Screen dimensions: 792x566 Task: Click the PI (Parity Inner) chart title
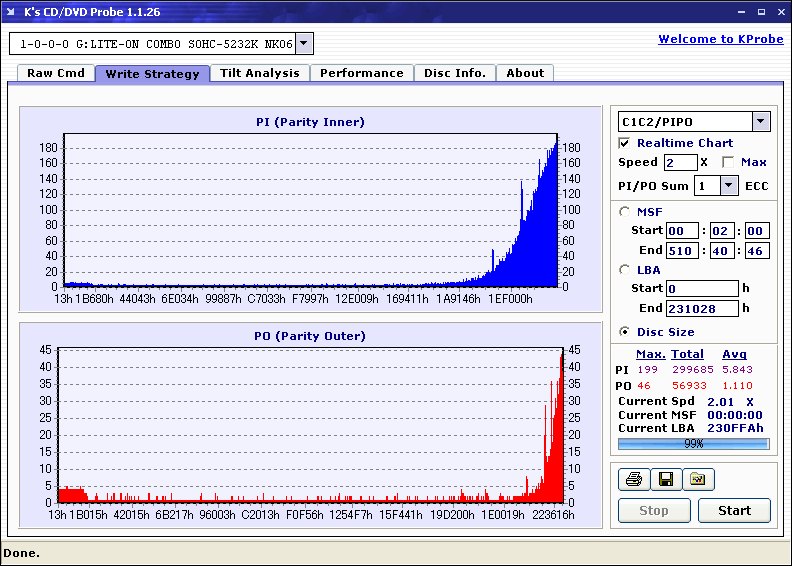click(310, 122)
